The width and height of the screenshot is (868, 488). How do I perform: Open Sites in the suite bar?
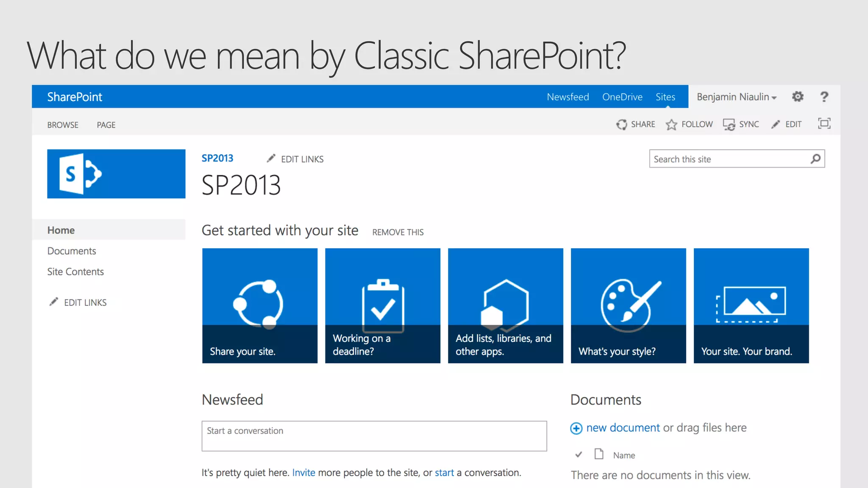[665, 97]
